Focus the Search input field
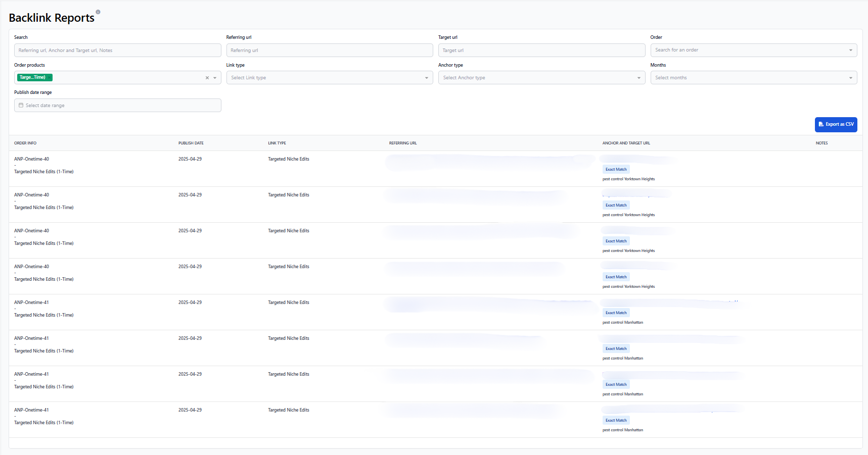868x455 pixels. tap(117, 50)
